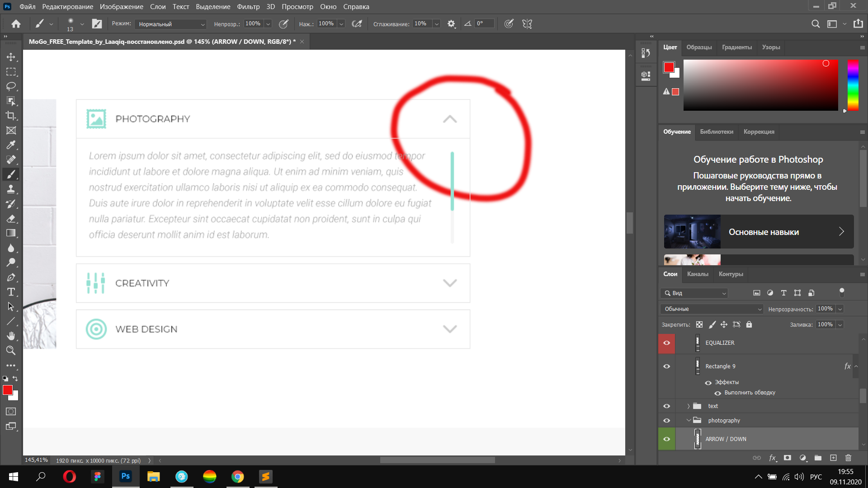Click the hue spectrum slider
The image size is (868, 488).
coord(853,85)
